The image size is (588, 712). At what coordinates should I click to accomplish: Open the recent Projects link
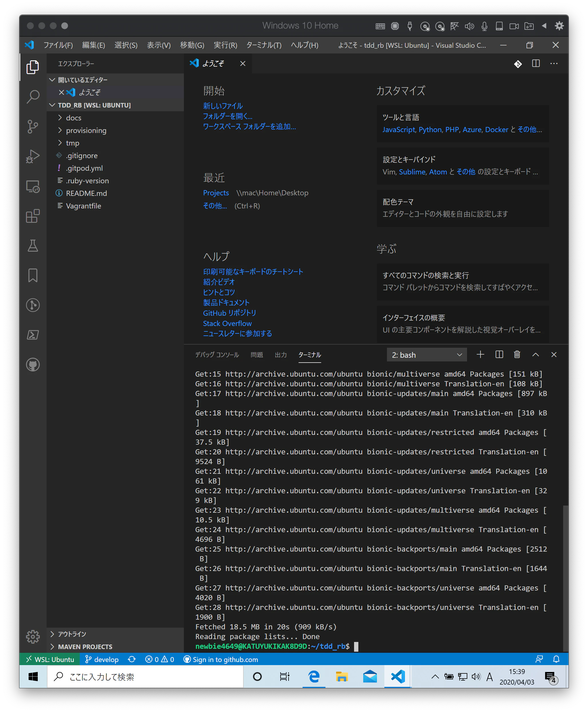216,193
